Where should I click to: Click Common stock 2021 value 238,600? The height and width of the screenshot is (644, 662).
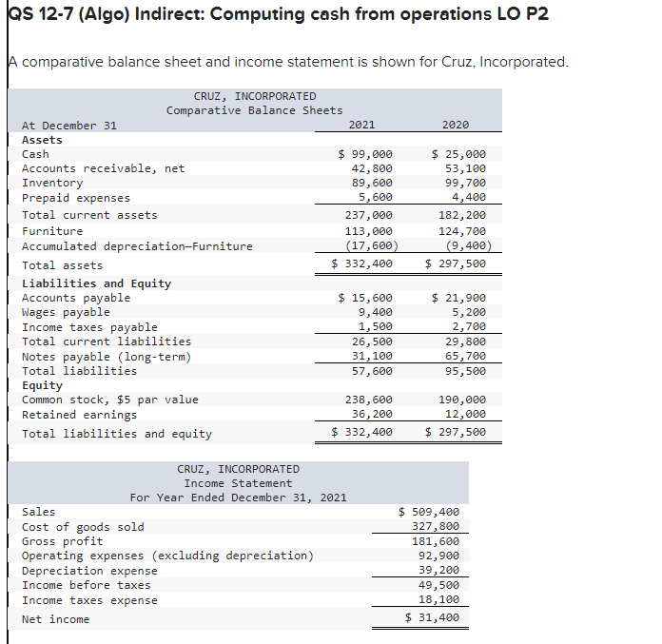369,400
